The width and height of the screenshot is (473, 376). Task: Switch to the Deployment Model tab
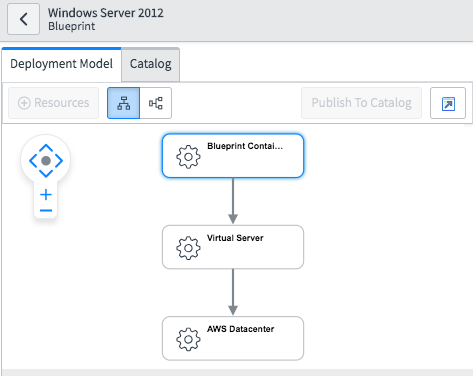pos(61,64)
